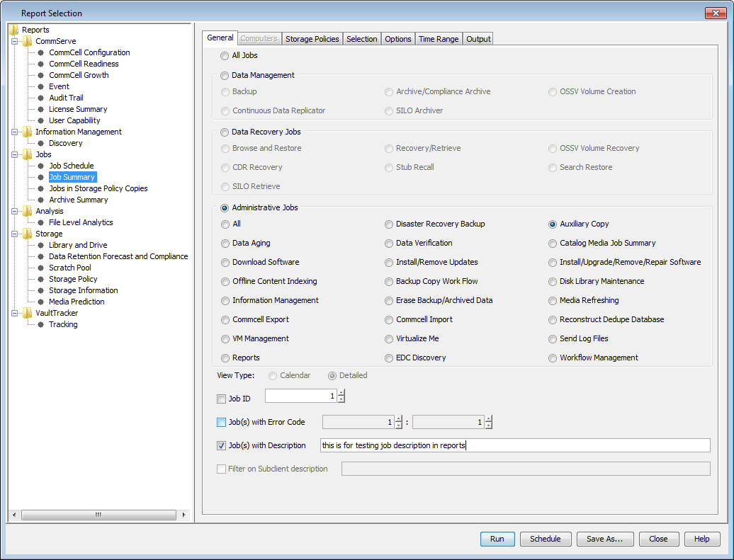Select the General tab
Image resolution: width=734 pixels, height=560 pixels.
point(220,38)
